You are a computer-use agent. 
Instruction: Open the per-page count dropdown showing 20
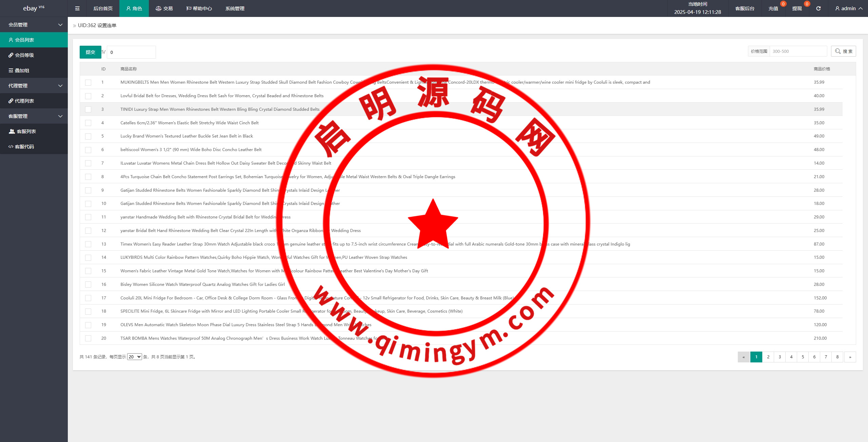(134, 357)
